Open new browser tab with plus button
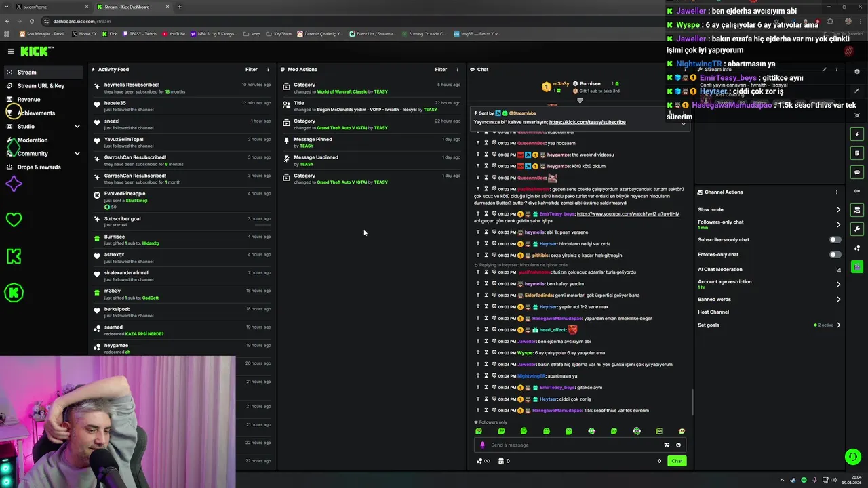 [x=180, y=7]
